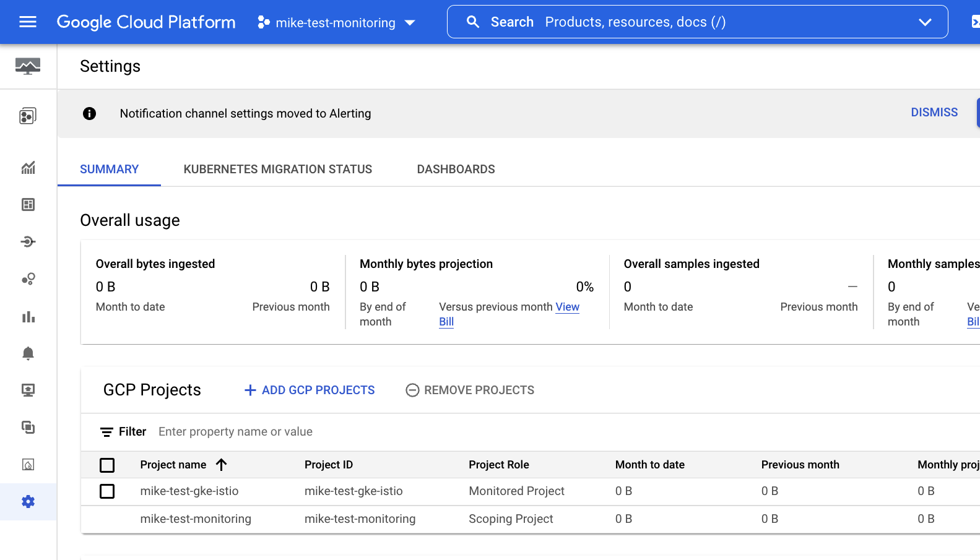Click the sidebar icon above the settings gear

(28, 465)
